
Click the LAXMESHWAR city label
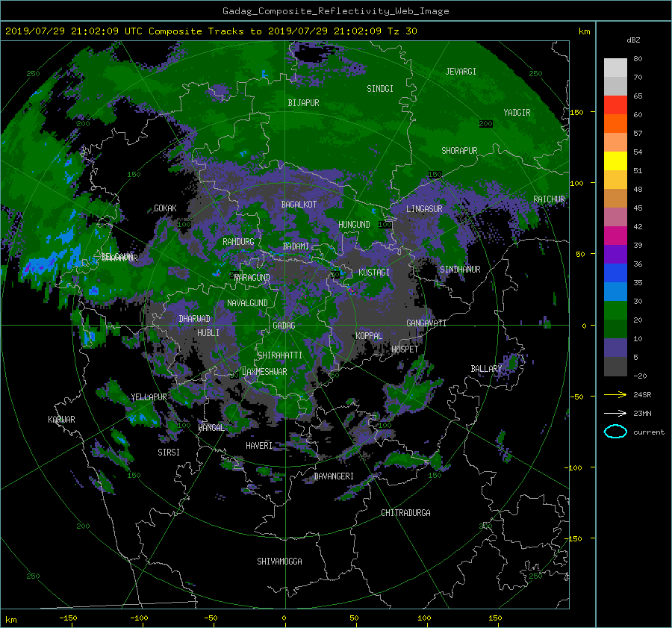click(264, 372)
